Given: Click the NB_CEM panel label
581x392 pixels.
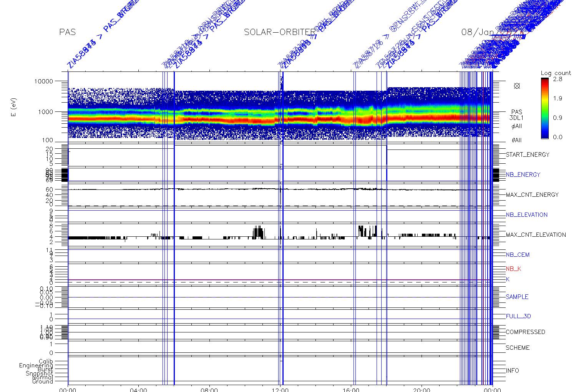Looking at the screenshot, I should pos(518,254).
